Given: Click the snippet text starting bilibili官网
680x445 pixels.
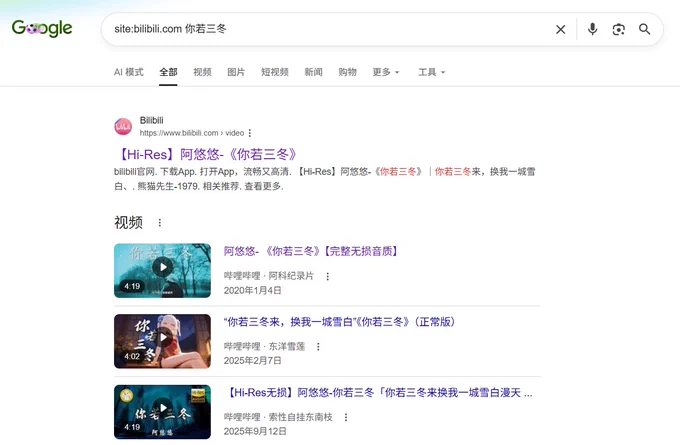Looking at the screenshot, I should tap(325, 179).
